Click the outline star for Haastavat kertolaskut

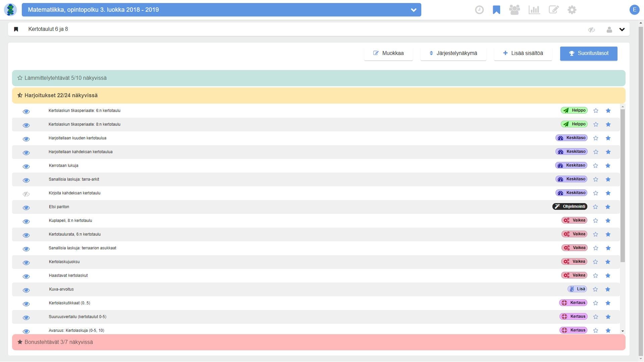pos(595,276)
